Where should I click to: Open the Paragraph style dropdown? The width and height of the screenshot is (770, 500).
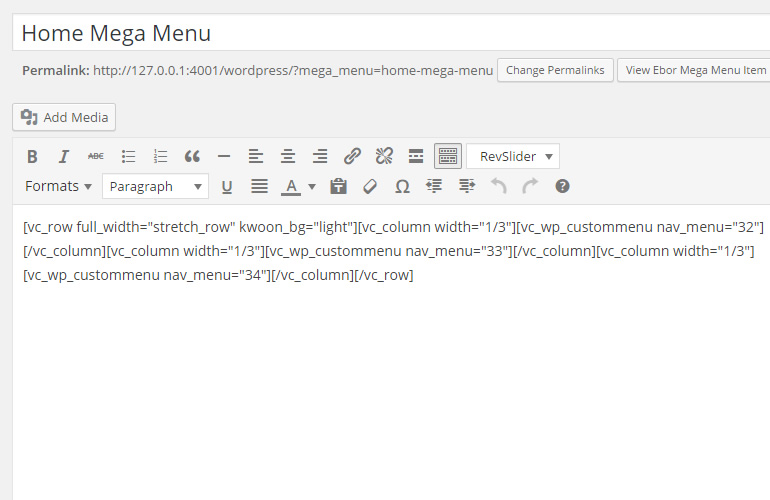(x=155, y=187)
